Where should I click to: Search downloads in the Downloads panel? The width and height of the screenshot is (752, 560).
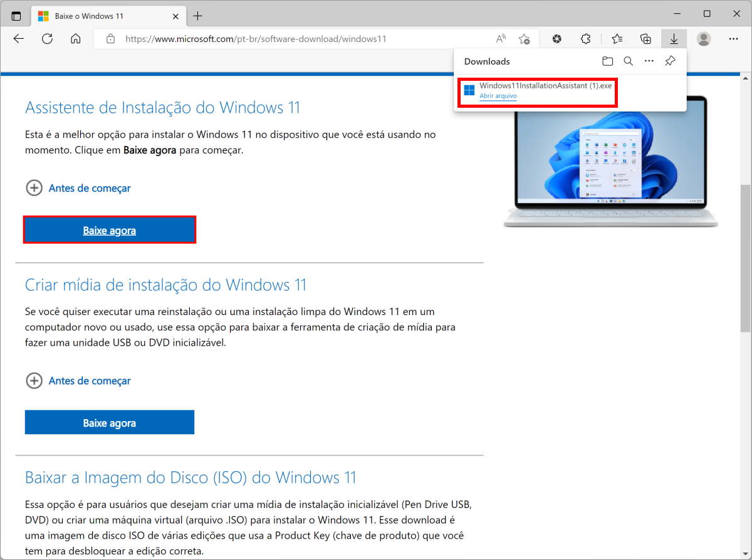coord(629,61)
